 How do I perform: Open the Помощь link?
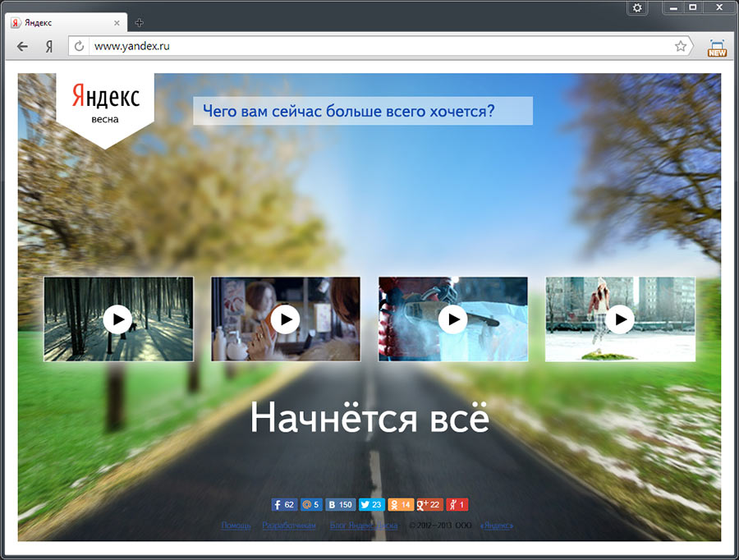pyautogui.click(x=236, y=526)
